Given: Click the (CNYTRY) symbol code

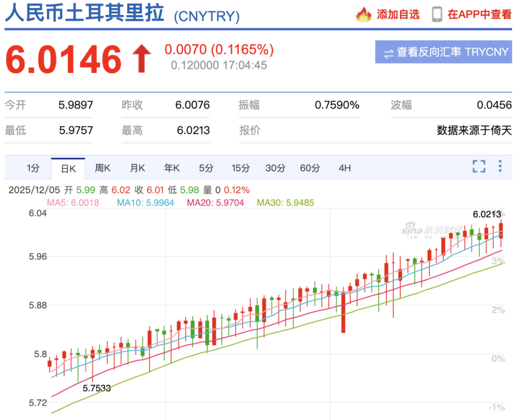Looking at the screenshot, I should coord(207,16).
